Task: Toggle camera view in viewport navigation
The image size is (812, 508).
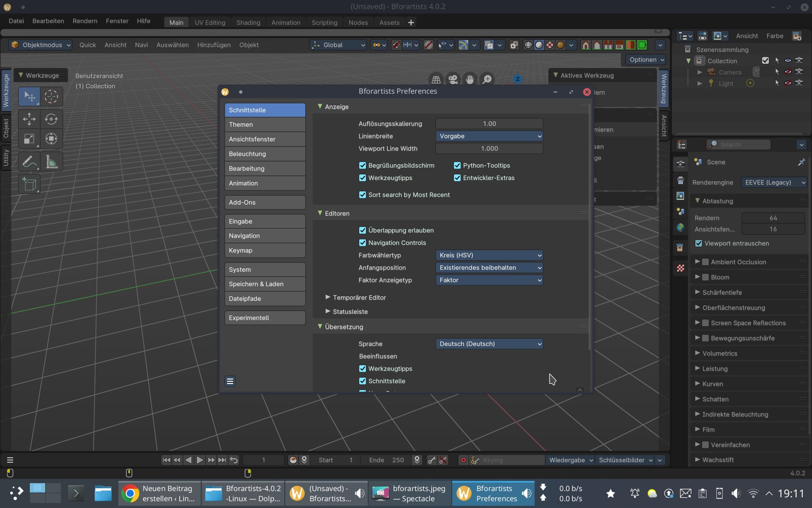Action: 453,80
